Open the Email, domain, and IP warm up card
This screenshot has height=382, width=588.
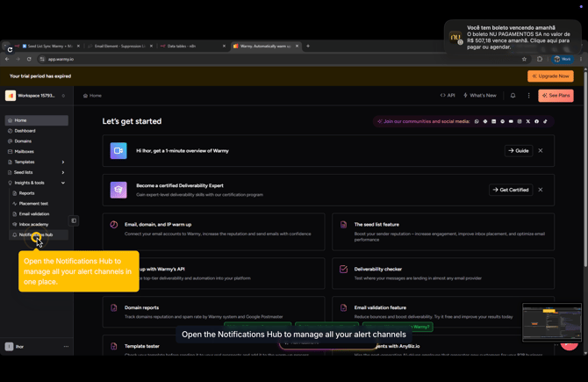coord(214,232)
